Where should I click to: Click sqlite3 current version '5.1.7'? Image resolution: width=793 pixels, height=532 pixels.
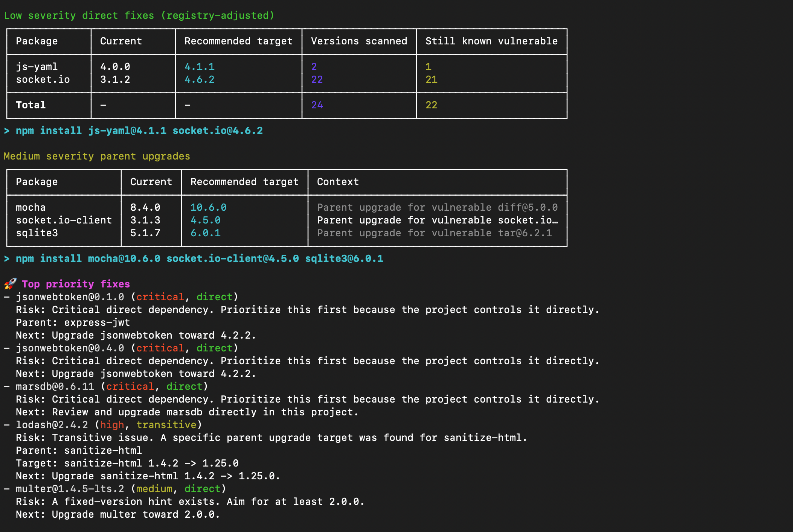click(145, 233)
